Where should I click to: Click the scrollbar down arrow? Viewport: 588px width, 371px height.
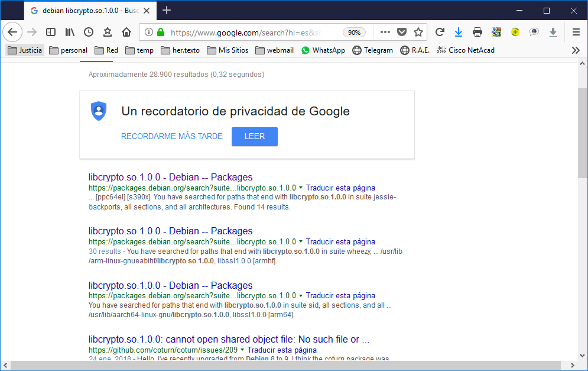[582, 355]
